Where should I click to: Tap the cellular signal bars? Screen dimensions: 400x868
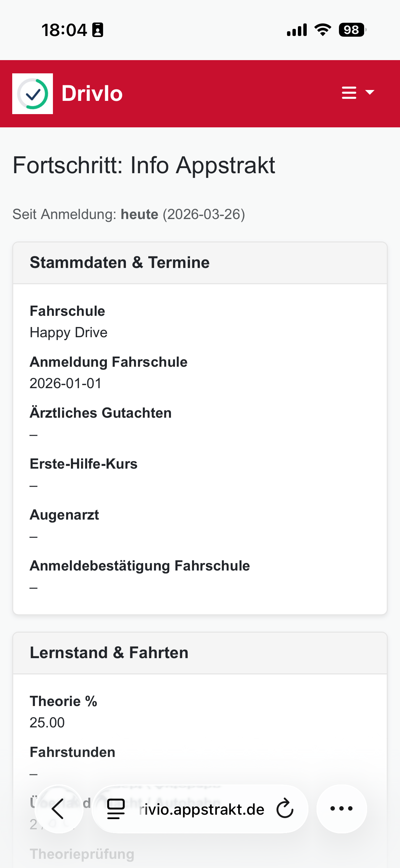297,30
